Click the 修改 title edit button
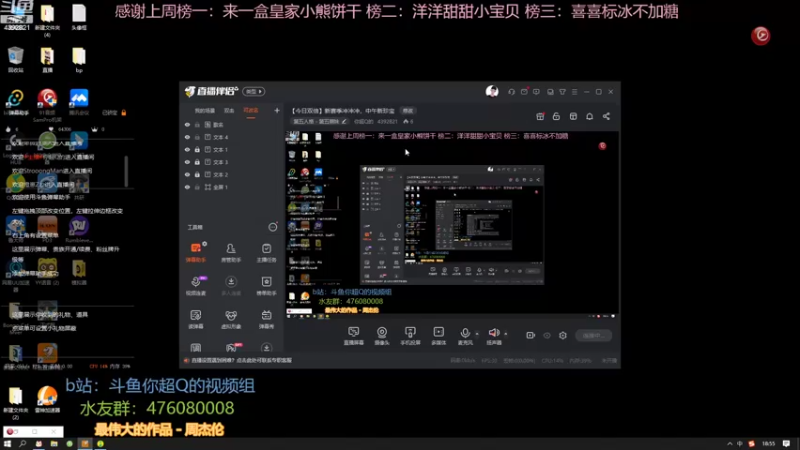 [x=408, y=111]
